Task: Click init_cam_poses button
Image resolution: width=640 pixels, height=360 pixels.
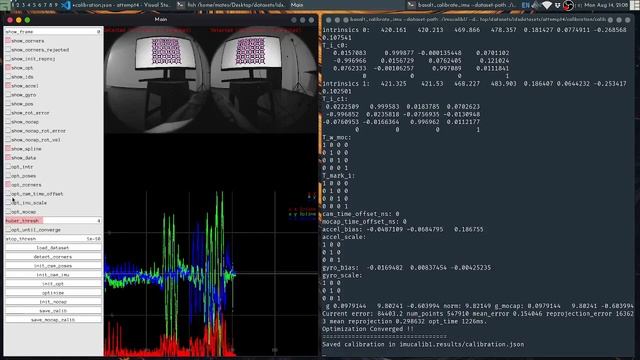Action: pos(53,266)
